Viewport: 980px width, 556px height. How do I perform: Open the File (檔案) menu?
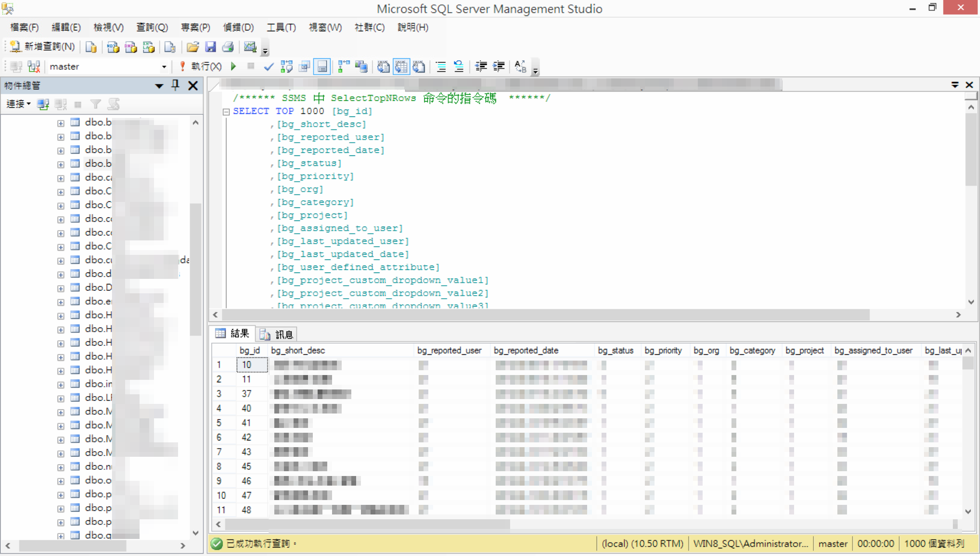(24, 28)
